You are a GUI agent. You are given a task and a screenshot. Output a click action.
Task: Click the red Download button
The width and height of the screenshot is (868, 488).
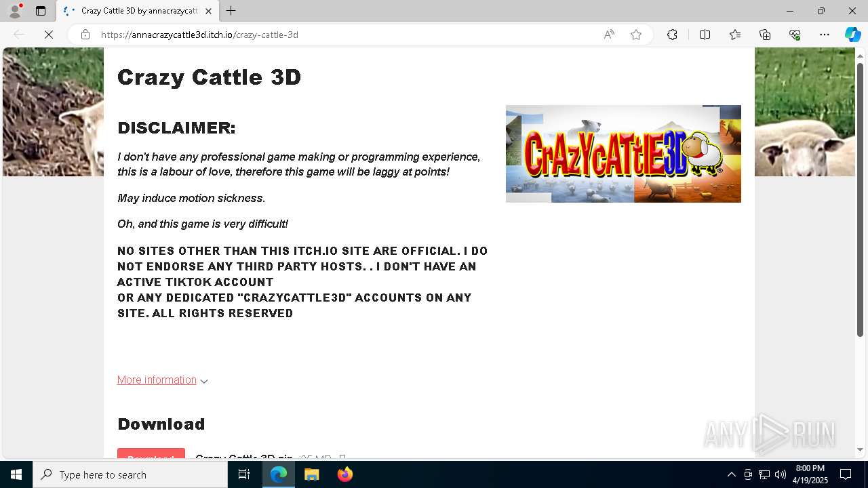151,454
